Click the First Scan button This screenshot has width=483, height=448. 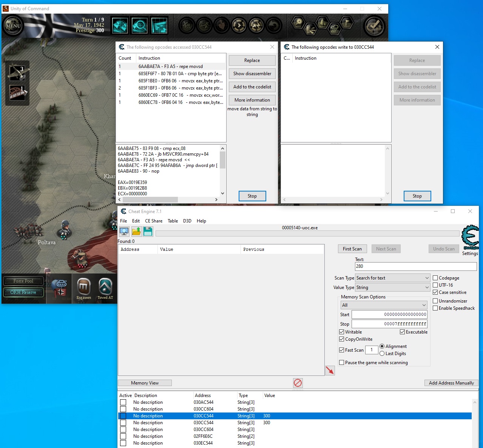(352, 249)
